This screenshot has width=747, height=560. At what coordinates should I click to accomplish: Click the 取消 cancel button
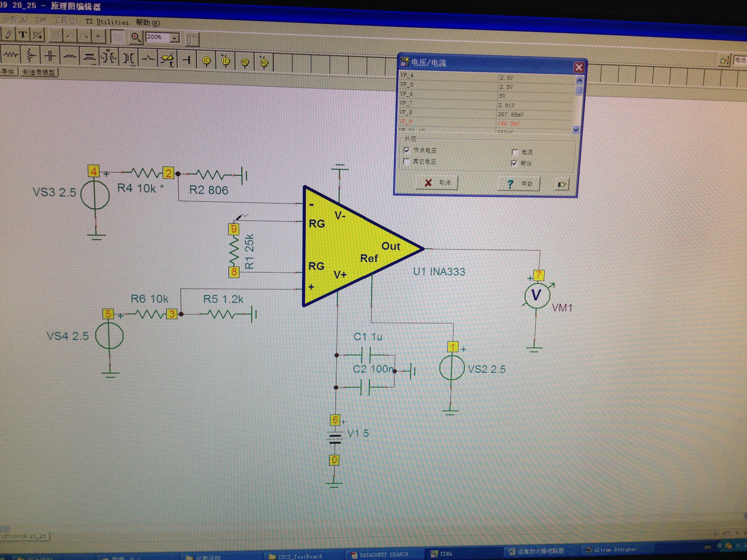click(437, 183)
